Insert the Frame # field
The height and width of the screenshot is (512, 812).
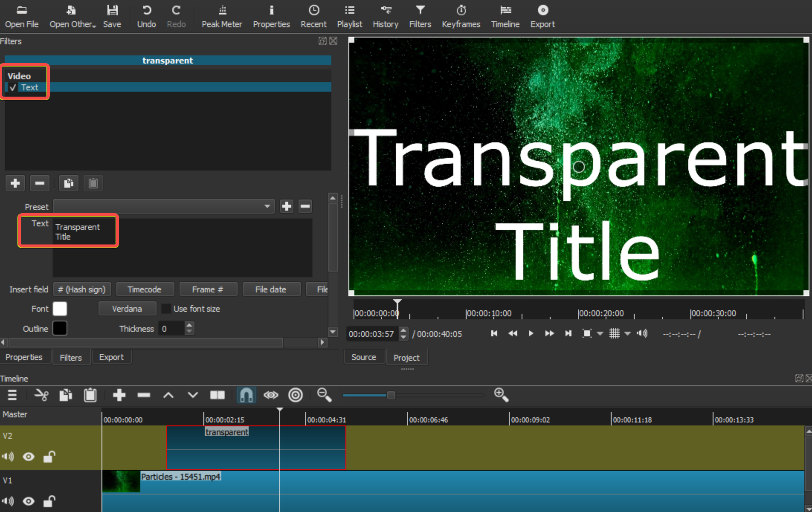point(208,289)
